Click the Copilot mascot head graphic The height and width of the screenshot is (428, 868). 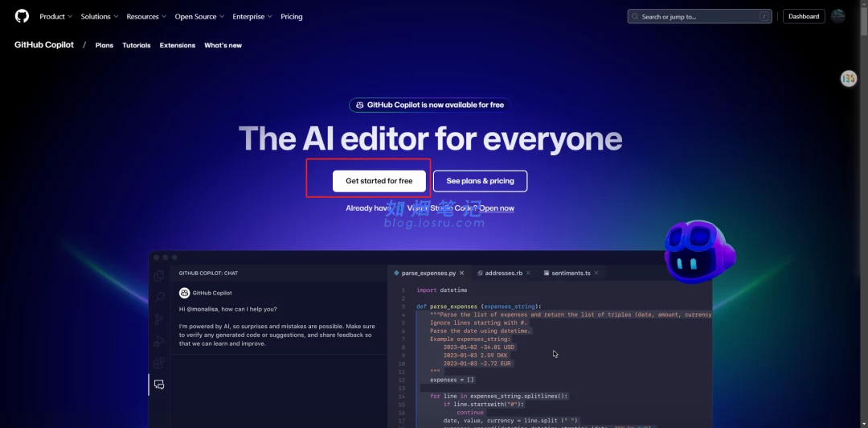[x=700, y=251]
